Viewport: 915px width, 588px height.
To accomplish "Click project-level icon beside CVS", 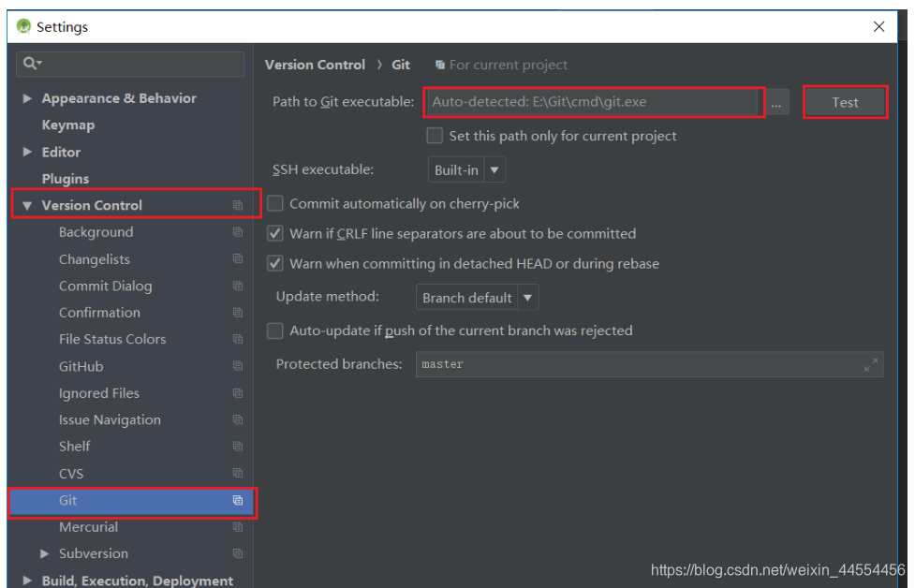I will pyautogui.click(x=238, y=473).
